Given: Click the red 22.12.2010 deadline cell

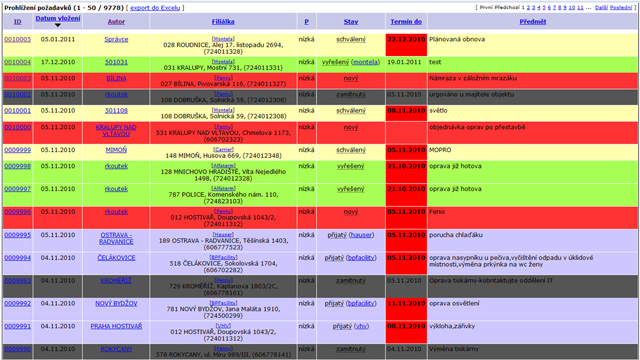Looking at the screenshot, I should [406, 44].
